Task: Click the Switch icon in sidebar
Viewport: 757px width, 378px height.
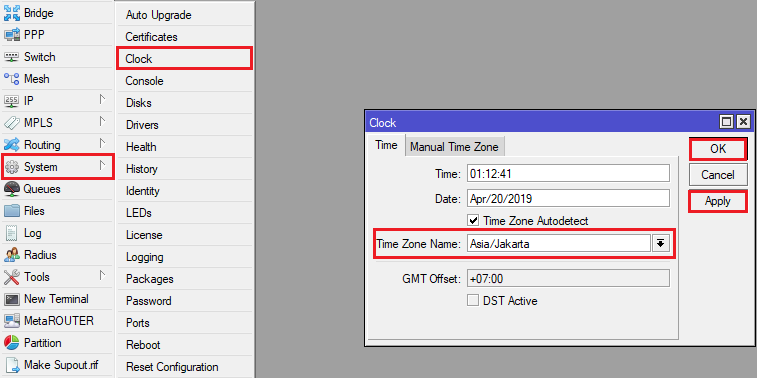Action: [12, 57]
